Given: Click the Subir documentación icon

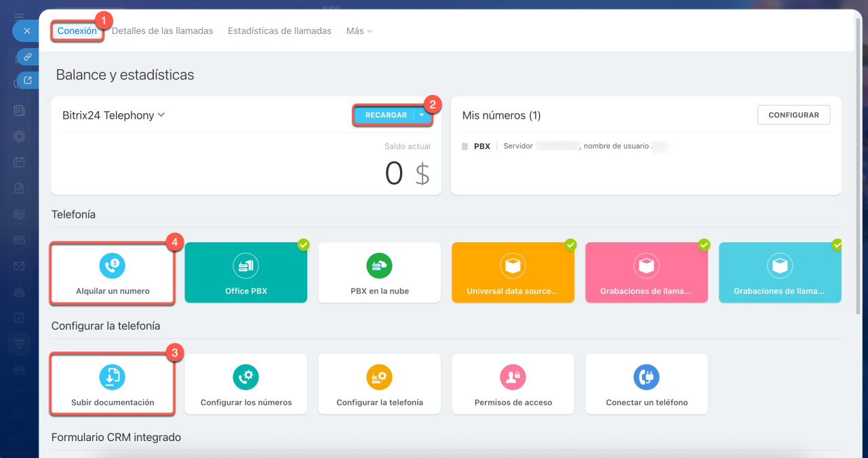Looking at the screenshot, I should [x=113, y=376].
